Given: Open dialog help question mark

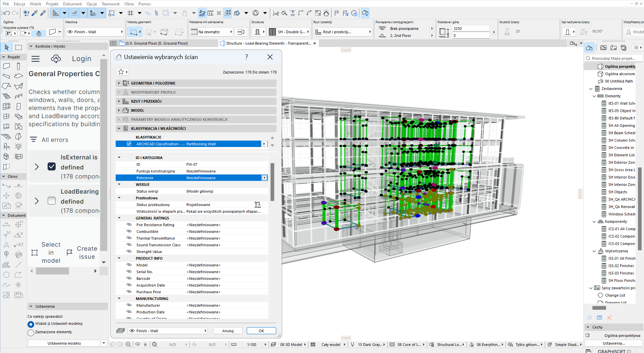Looking at the screenshot, I should 246,57.
